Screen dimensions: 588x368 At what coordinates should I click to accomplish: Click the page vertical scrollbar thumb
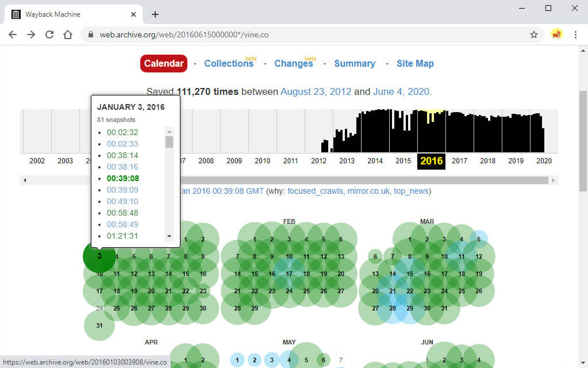point(583,141)
